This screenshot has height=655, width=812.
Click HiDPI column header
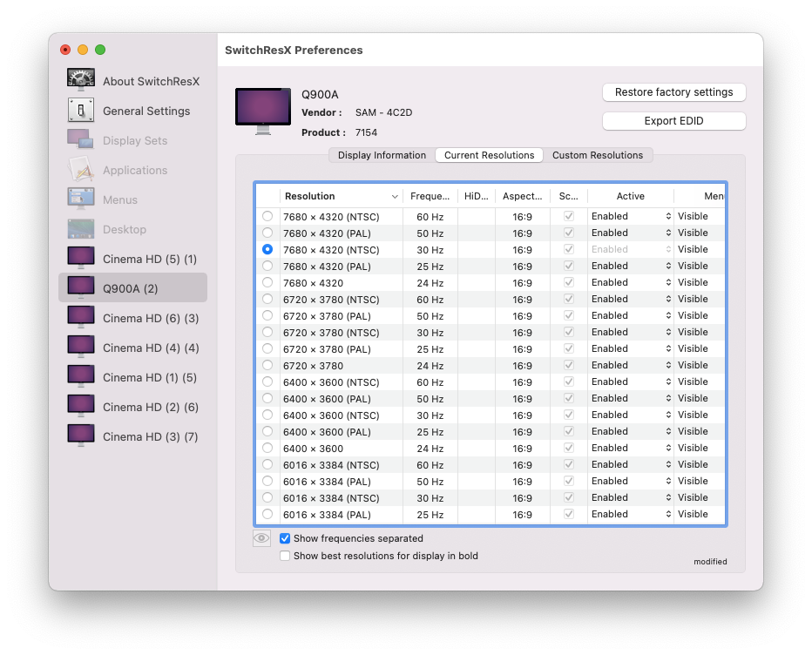tap(476, 196)
